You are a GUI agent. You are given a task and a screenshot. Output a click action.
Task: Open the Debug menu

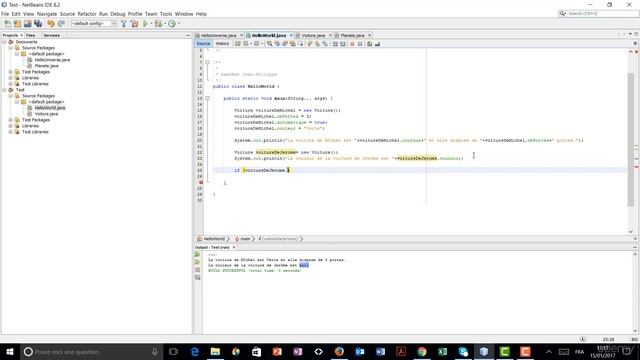[118, 14]
